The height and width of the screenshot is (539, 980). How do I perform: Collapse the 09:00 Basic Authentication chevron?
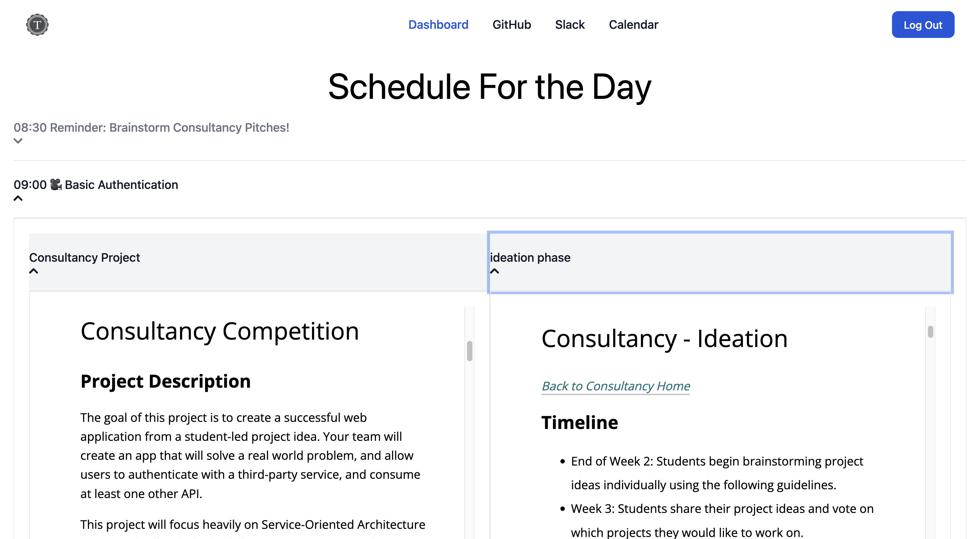pos(18,198)
